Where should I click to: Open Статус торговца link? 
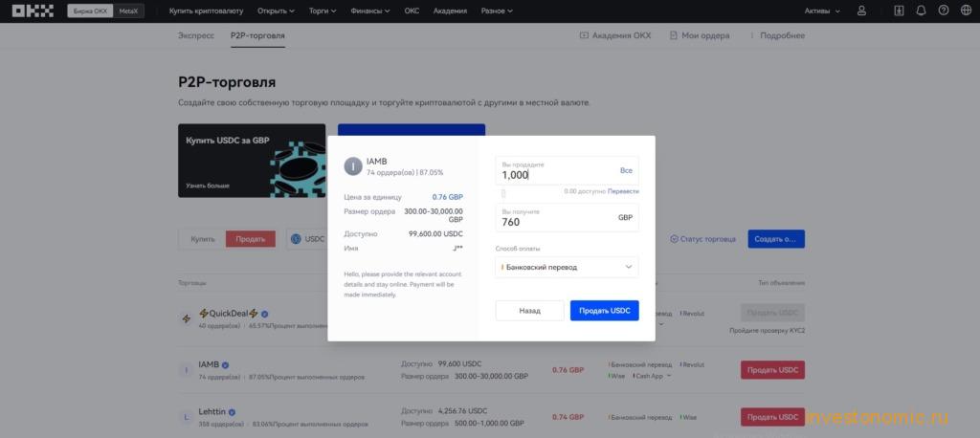click(x=702, y=239)
